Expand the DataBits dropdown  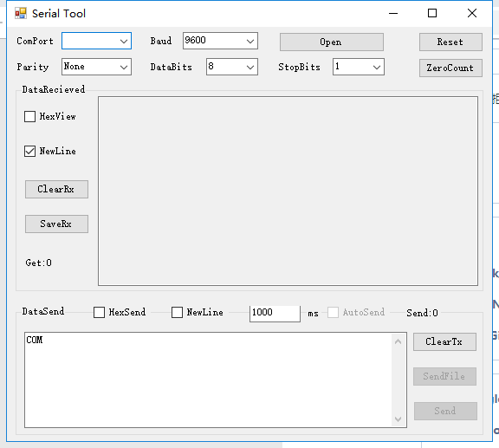click(x=232, y=67)
